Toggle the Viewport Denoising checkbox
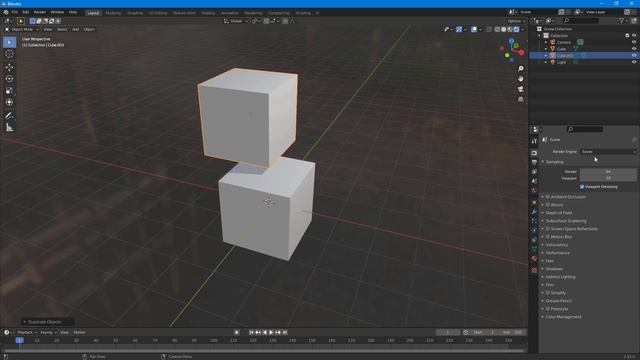The height and width of the screenshot is (360, 640). tap(582, 187)
